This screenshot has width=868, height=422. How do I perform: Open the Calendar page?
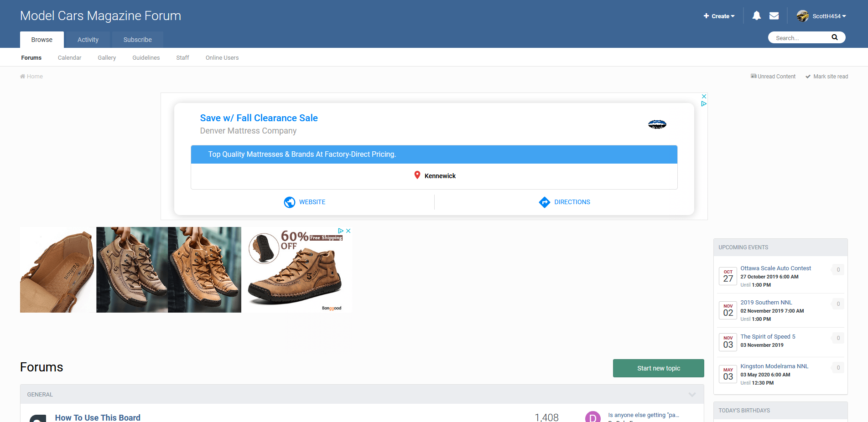[x=69, y=58]
